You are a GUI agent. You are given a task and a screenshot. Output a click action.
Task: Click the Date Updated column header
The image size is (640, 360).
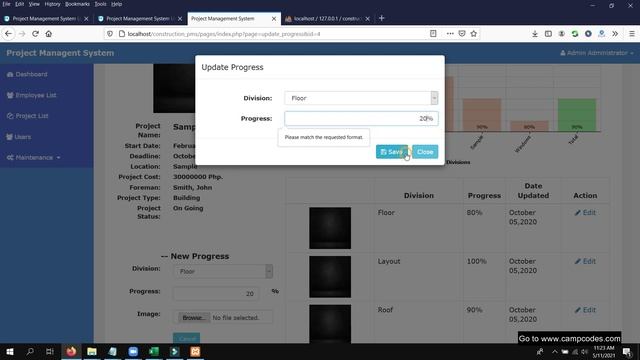(x=533, y=191)
